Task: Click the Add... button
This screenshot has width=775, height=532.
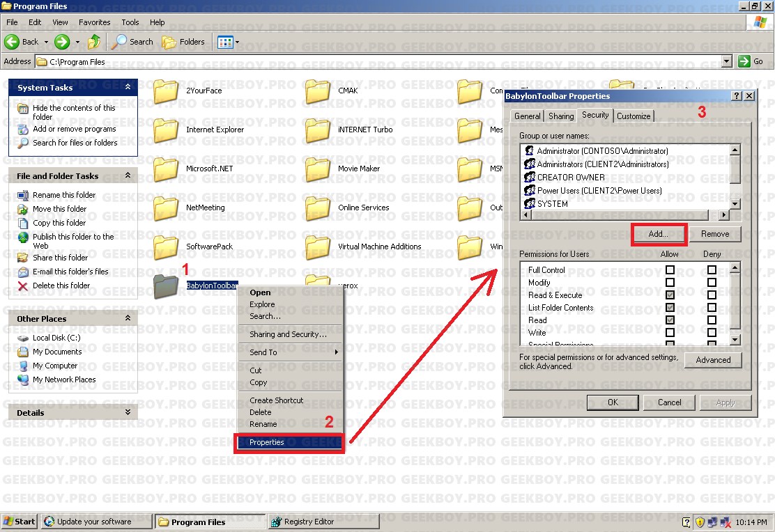Action: click(x=659, y=234)
